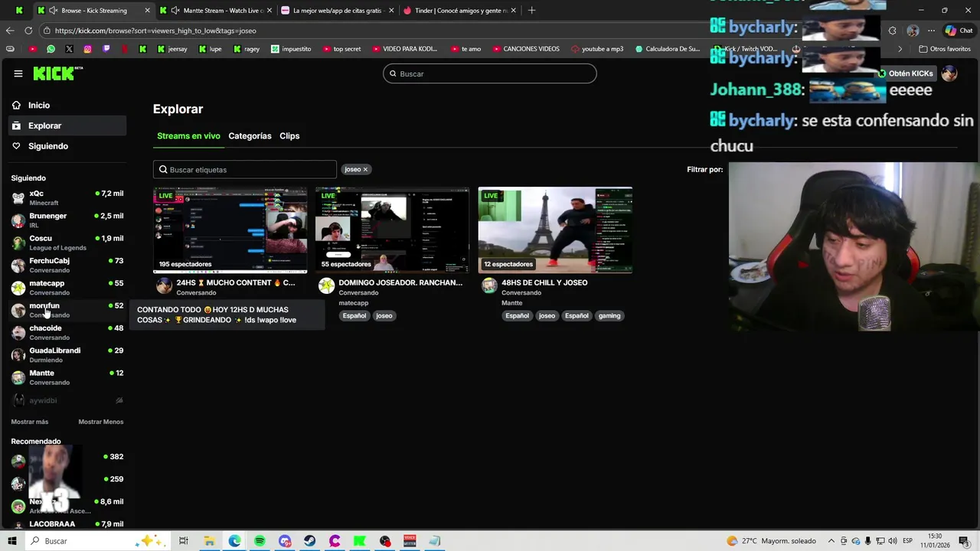Open Otros favoritos bookmarks folder
Viewport: 980px width, 551px height.
click(945, 49)
